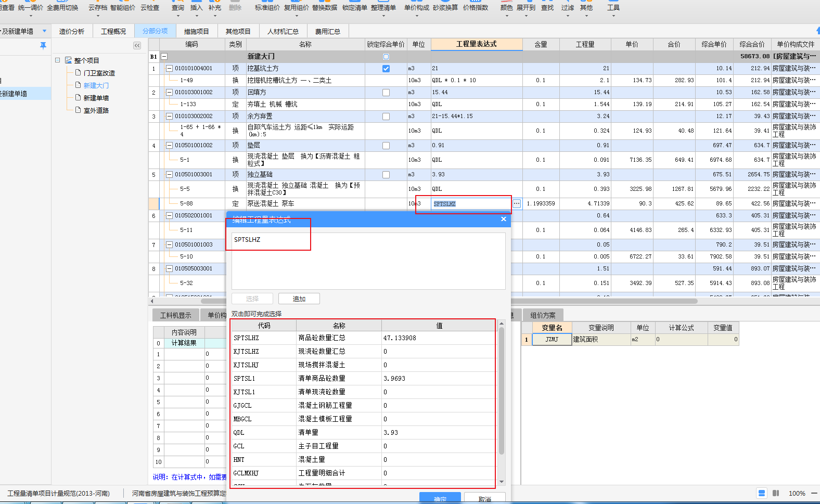Toggle lock checkbox in 新建大门 row
The height and width of the screenshot is (504, 820).
click(x=386, y=56)
